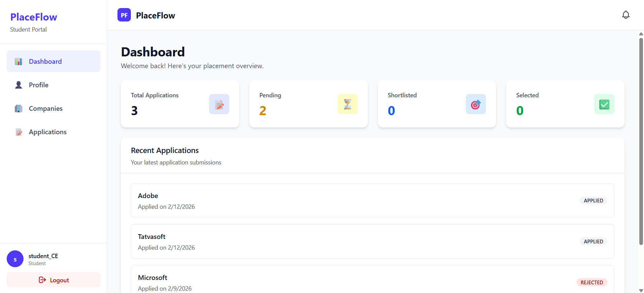Click the Pending count 2
This screenshot has width=644, height=293.
pyautogui.click(x=263, y=111)
